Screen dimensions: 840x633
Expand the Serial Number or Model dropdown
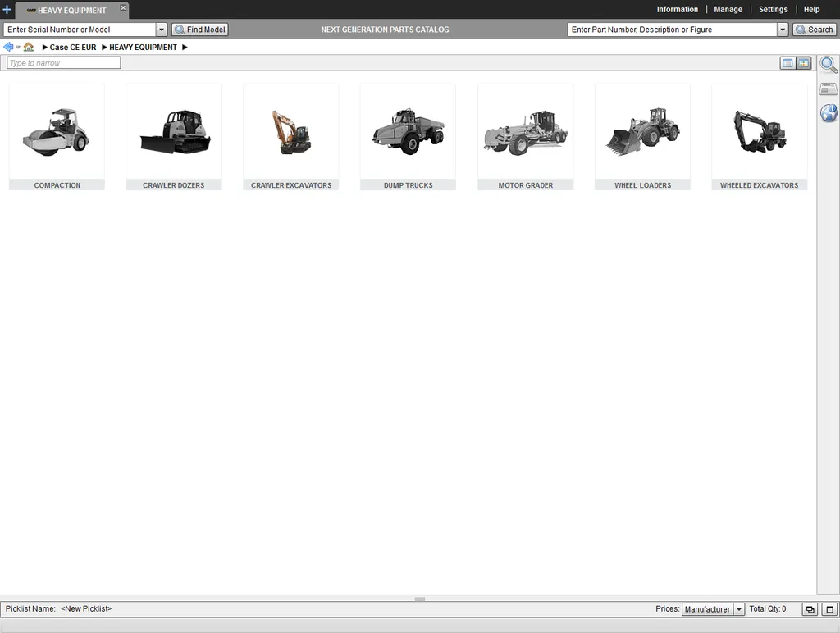pos(162,30)
